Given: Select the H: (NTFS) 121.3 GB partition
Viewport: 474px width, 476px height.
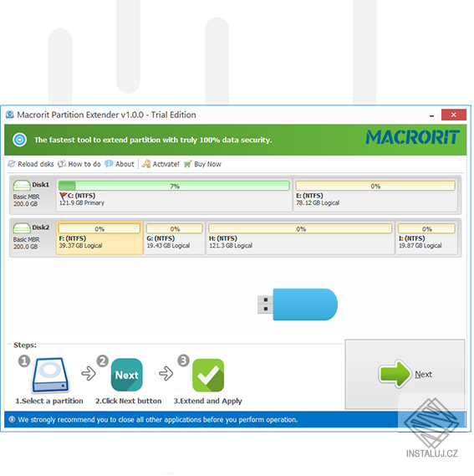Looking at the screenshot, I should (x=300, y=238).
